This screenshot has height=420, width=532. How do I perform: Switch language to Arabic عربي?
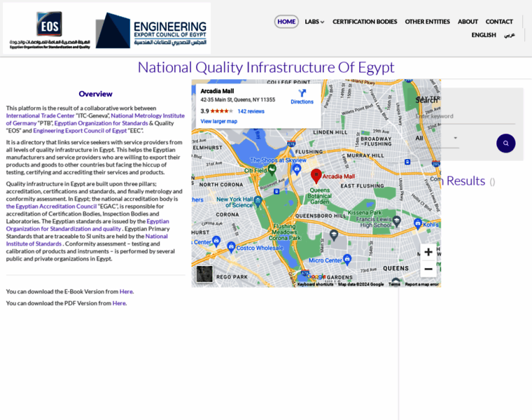(x=510, y=35)
